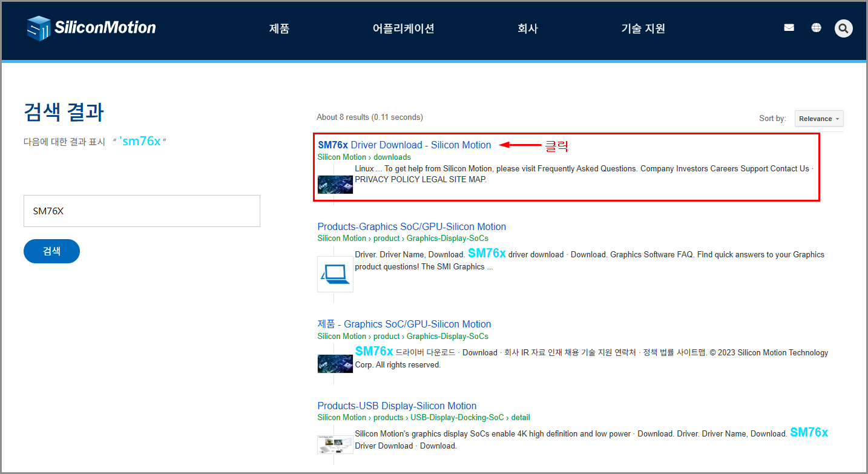Open the 회사 navigation menu
Screen dimensions: 868x474
click(x=528, y=28)
